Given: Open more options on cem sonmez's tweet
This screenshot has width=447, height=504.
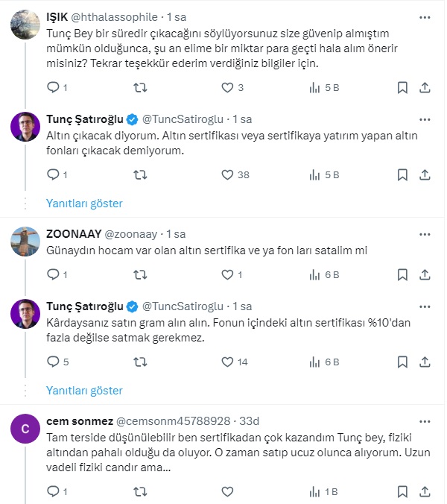Looking at the screenshot, I should click(425, 420).
